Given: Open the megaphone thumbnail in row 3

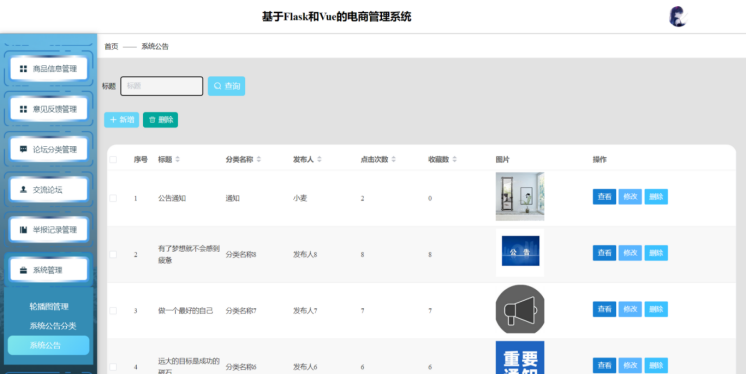Looking at the screenshot, I should coord(520,309).
